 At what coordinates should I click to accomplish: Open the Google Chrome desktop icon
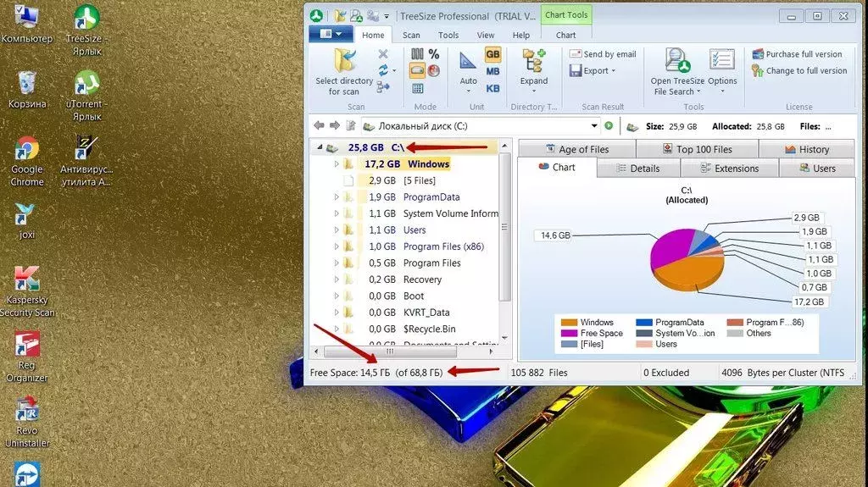click(x=26, y=160)
